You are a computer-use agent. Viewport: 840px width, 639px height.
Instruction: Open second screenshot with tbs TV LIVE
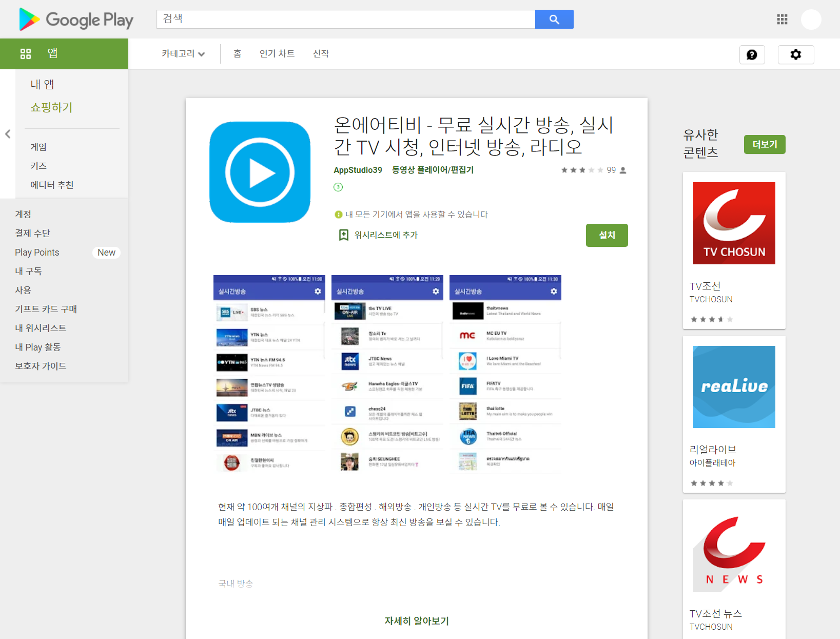387,375
